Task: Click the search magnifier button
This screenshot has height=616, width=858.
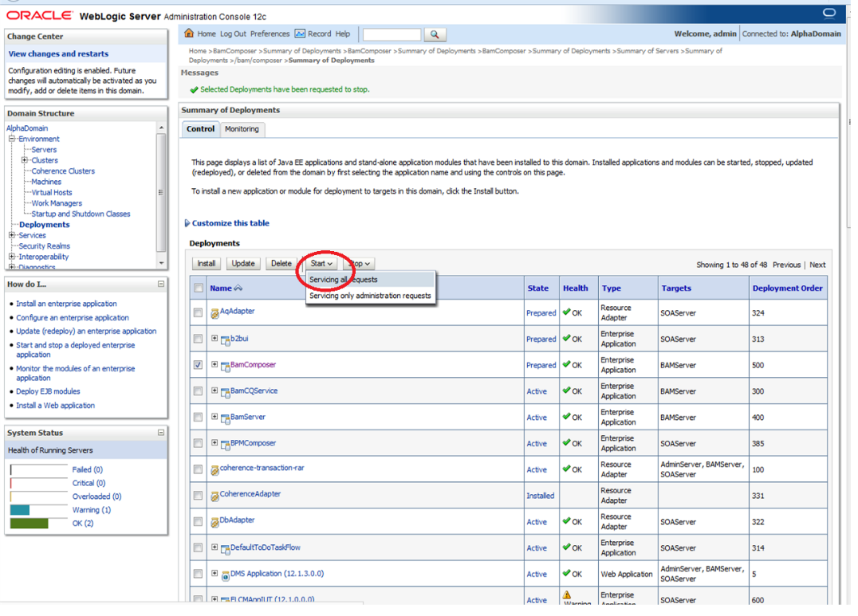Action: coord(435,34)
